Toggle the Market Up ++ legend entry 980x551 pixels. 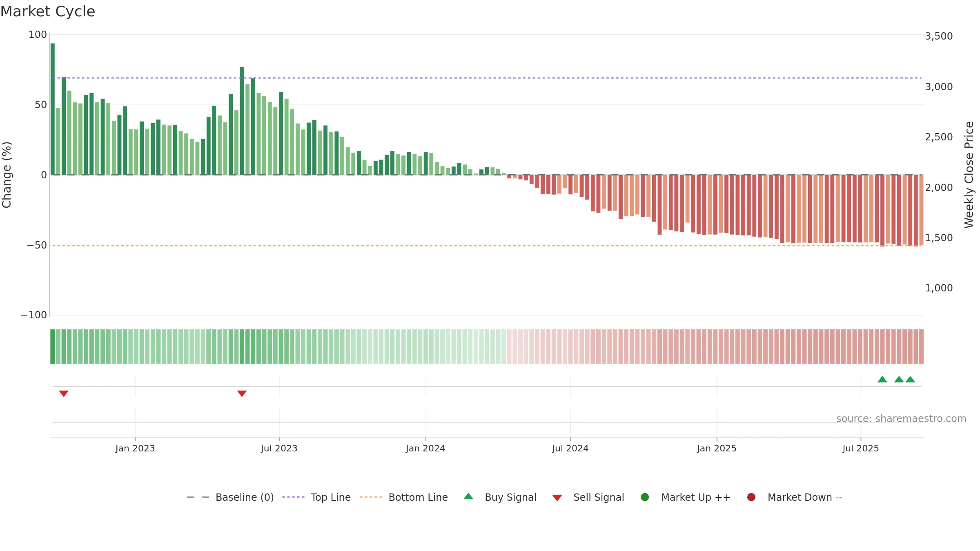686,497
